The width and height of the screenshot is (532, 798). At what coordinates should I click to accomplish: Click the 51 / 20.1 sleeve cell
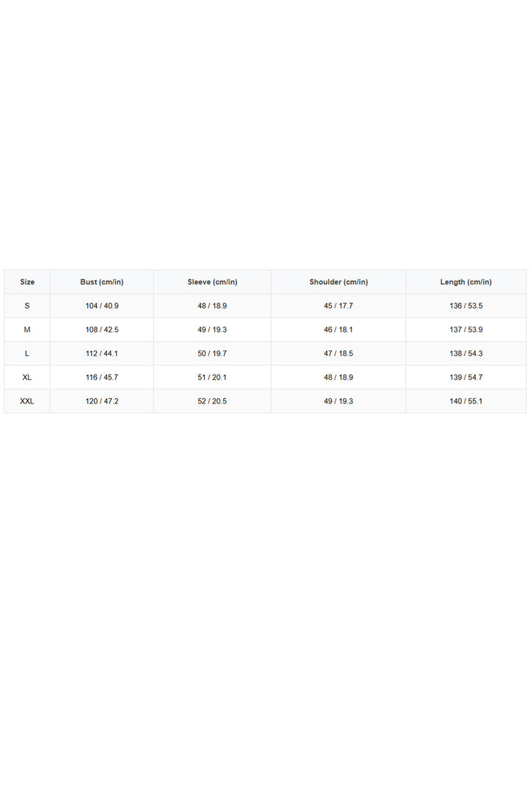point(212,378)
